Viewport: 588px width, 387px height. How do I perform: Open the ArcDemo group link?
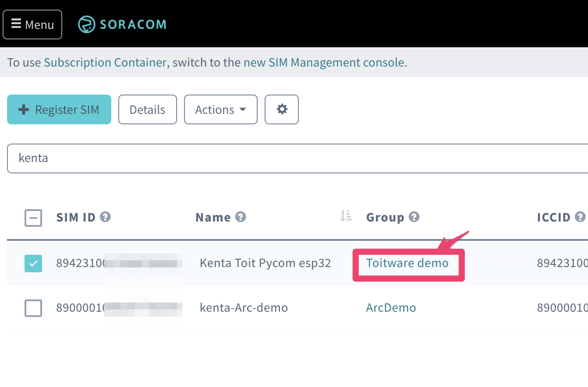tap(391, 308)
